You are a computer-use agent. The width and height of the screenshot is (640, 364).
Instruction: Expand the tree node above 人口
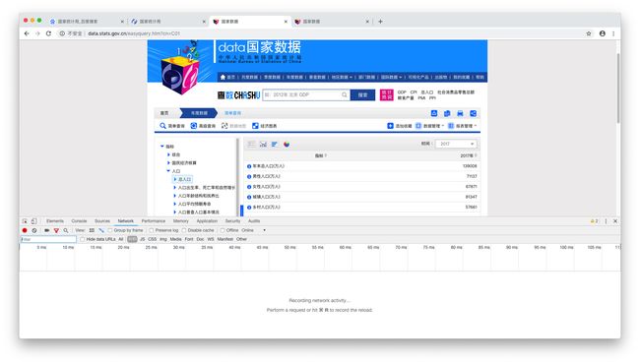(168, 162)
